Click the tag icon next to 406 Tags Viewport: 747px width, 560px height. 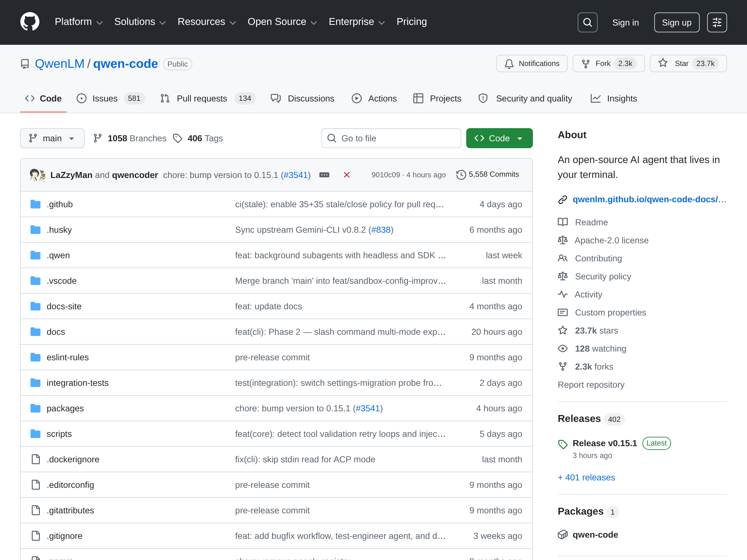point(178,138)
